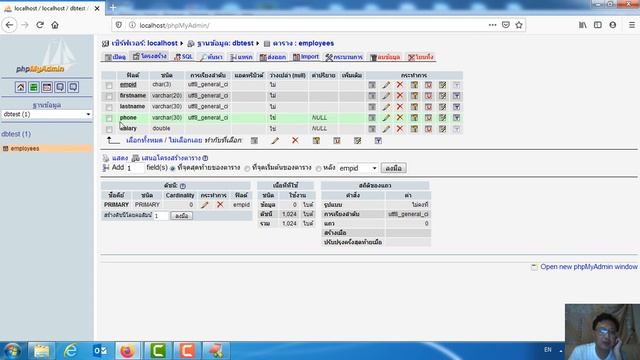Image resolution: width=640 pixels, height=360 pixels.
Task: Open phpMyAdmin Home icon in left panel
Action: 20,87
